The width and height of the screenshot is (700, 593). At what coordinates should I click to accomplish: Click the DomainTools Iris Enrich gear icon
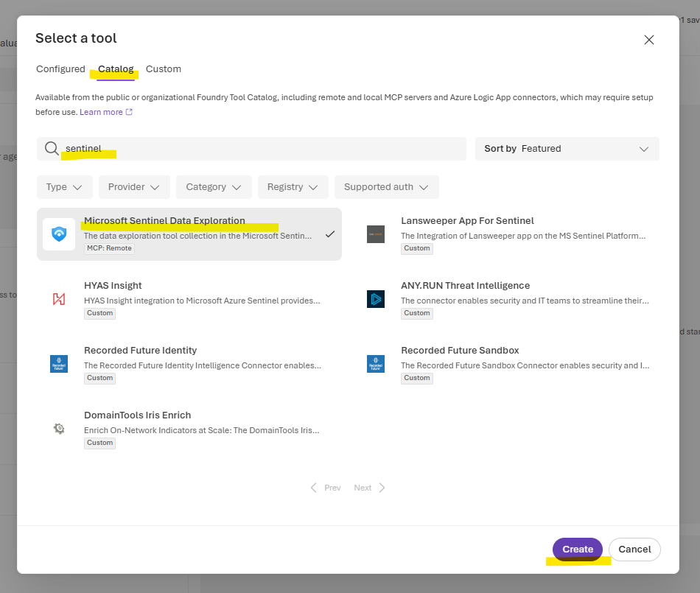tap(59, 429)
